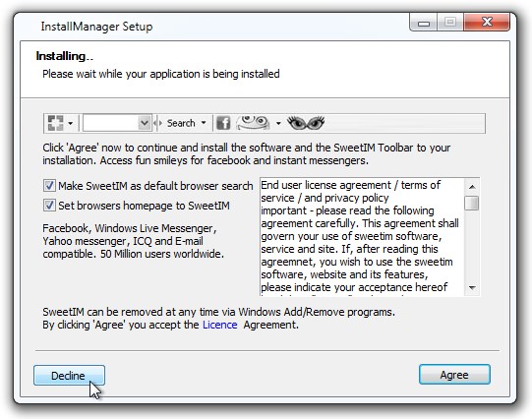
Task: Click the smiley face emoticon icon
Action: pyautogui.click(x=253, y=123)
